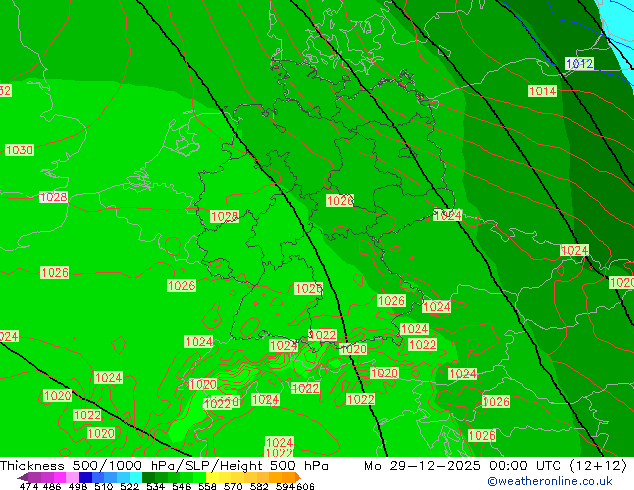Click the 486 legend value
Image resolution: width=634 pixels, height=490 pixels.
[x=52, y=486]
